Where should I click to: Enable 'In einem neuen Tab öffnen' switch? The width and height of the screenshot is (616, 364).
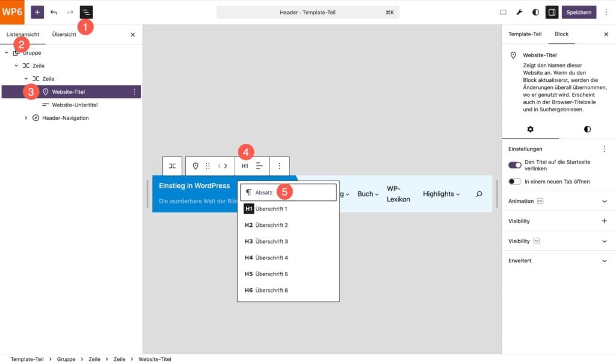click(515, 181)
